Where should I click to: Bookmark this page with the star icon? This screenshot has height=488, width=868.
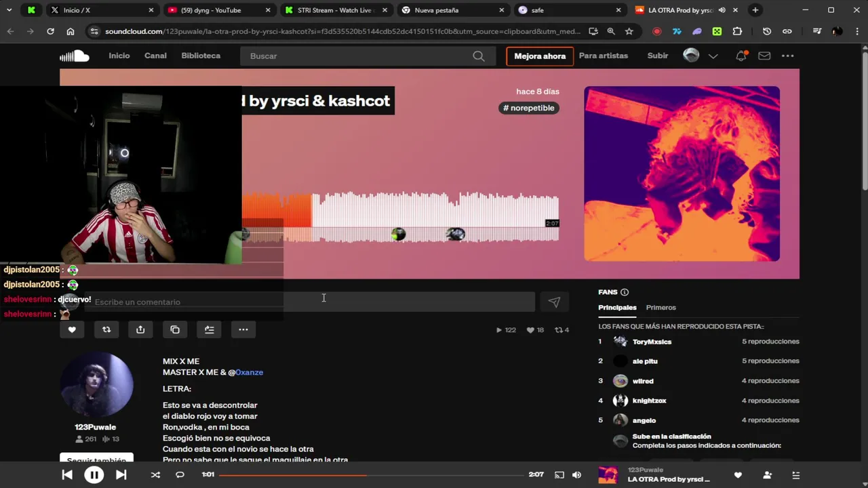[x=629, y=31]
